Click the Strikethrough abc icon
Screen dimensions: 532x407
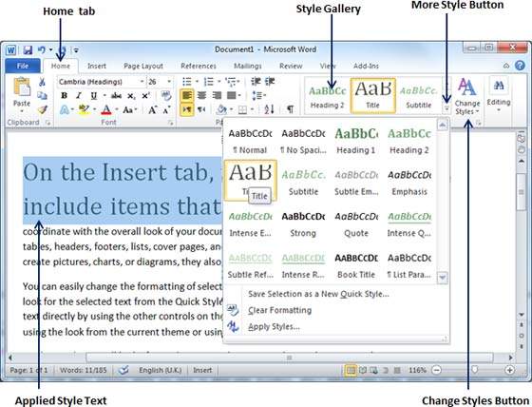click(x=116, y=96)
